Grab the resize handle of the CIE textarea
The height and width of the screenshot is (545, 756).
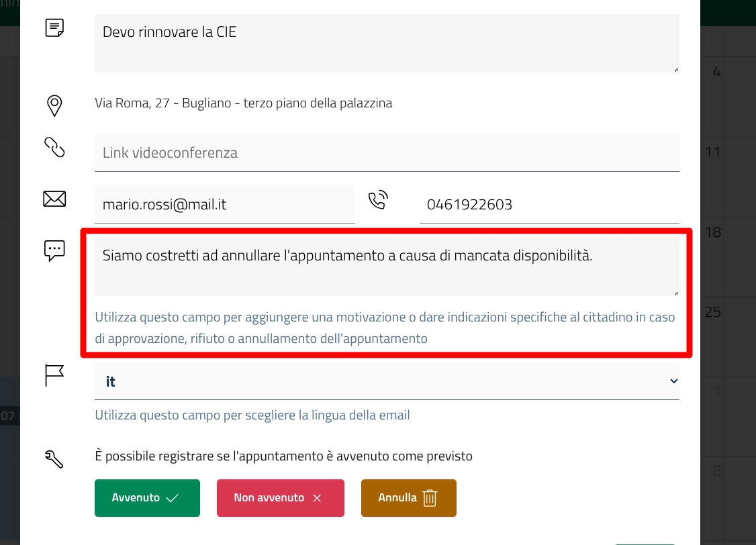pyautogui.click(x=675, y=68)
